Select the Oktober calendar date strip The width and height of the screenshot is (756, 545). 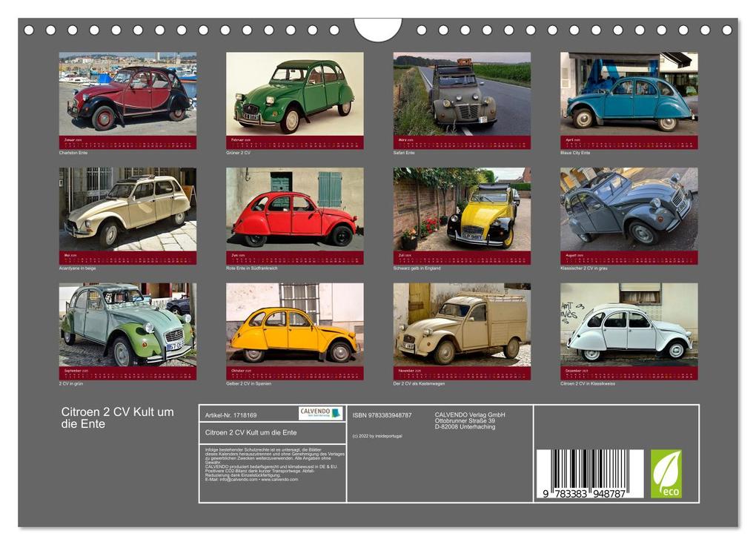coord(294,373)
